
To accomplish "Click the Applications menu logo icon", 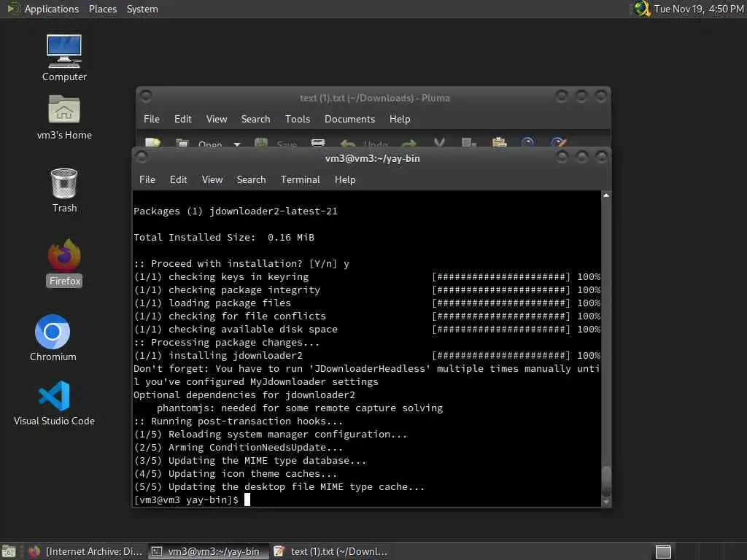I will 13,9.
